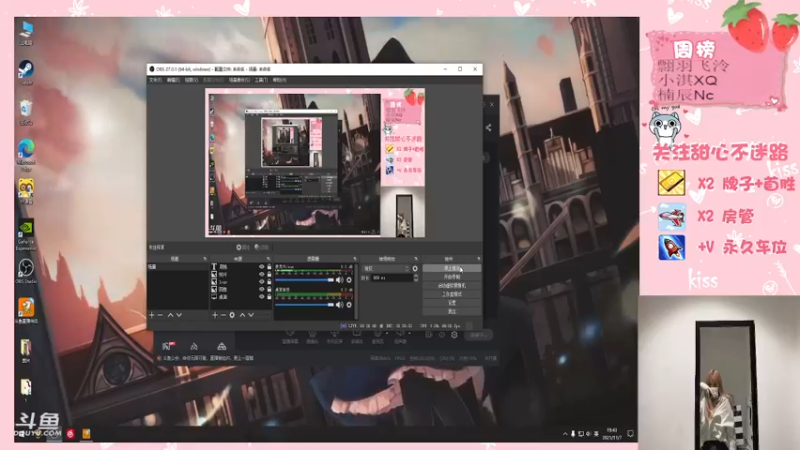Open the volume icon in the system tray
Image resolution: width=800 pixels, height=450 pixels.
tap(588, 434)
